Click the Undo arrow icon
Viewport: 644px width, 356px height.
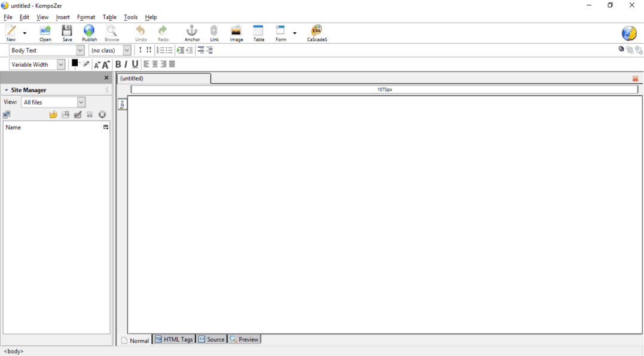point(141,33)
